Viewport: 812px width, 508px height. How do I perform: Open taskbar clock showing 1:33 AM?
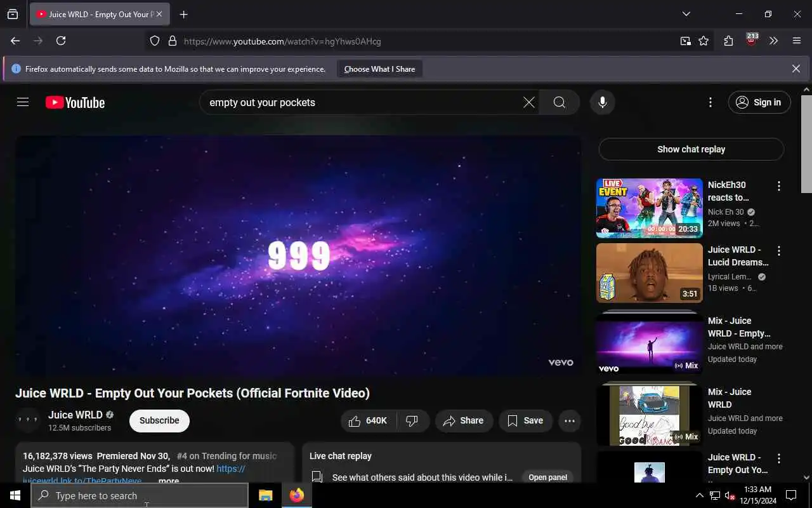[x=757, y=495]
